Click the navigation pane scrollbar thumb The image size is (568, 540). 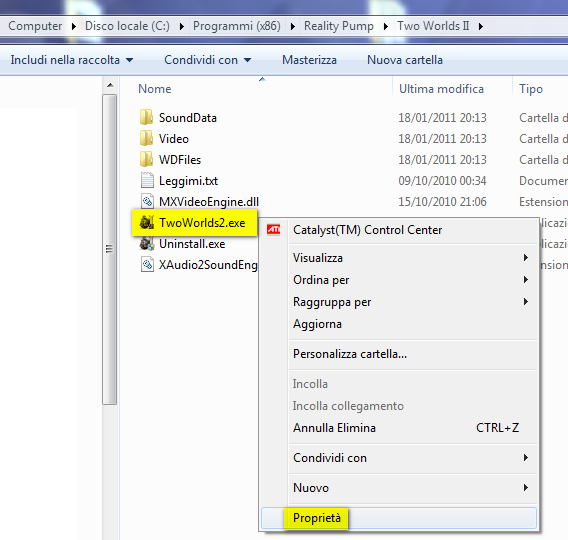tap(109, 249)
